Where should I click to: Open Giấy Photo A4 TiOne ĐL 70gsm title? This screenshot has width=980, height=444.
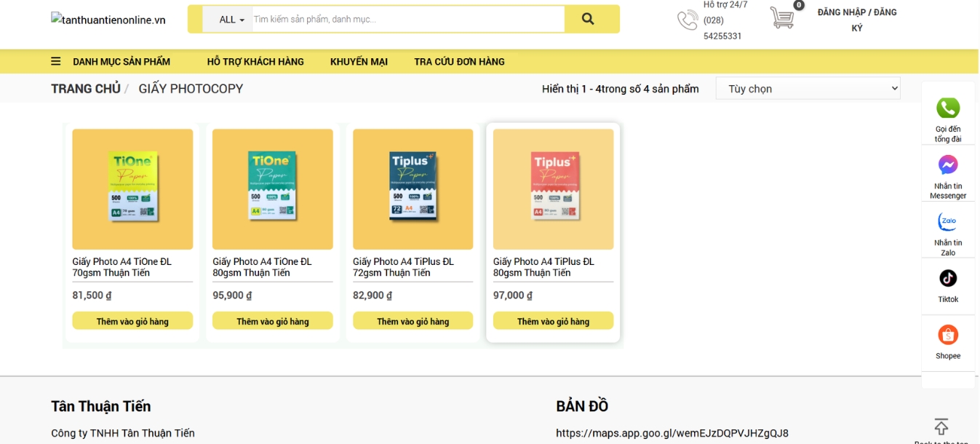tap(122, 267)
